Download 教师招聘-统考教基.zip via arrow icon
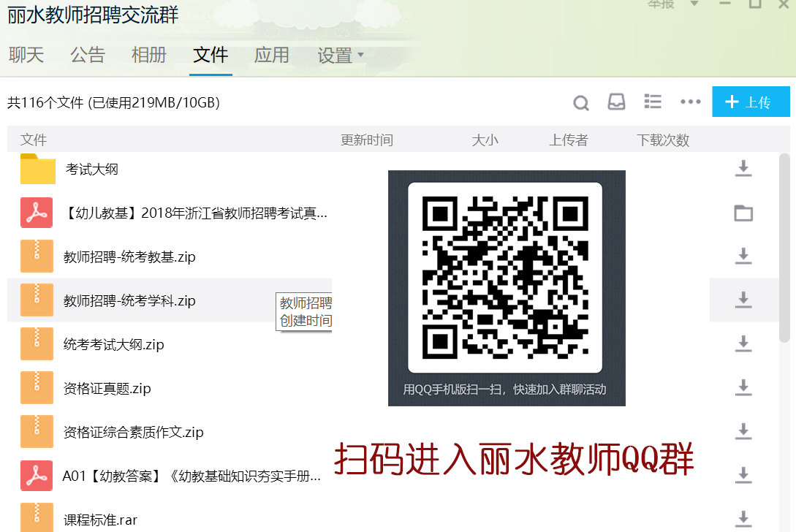Screen dimensions: 796x532 pos(743,256)
